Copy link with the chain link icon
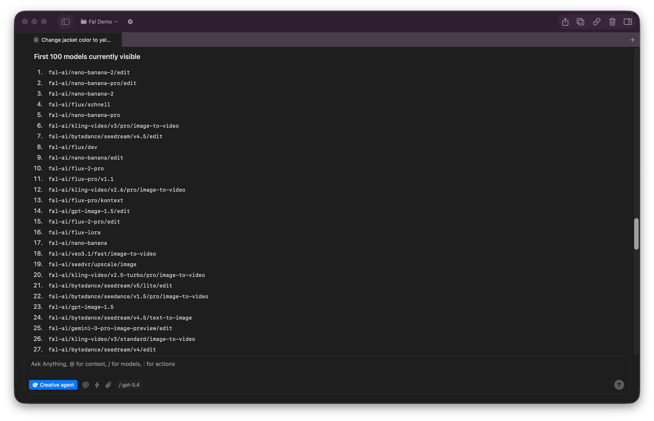Viewport: 654px width, 421px height. [596, 22]
